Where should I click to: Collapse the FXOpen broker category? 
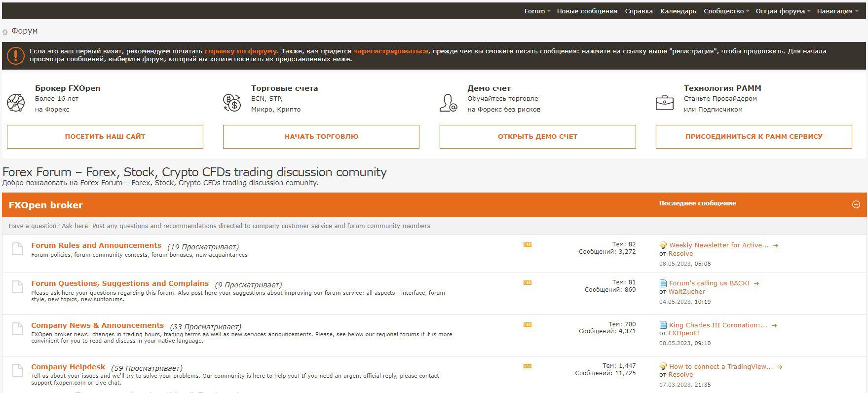pos(856,204)
